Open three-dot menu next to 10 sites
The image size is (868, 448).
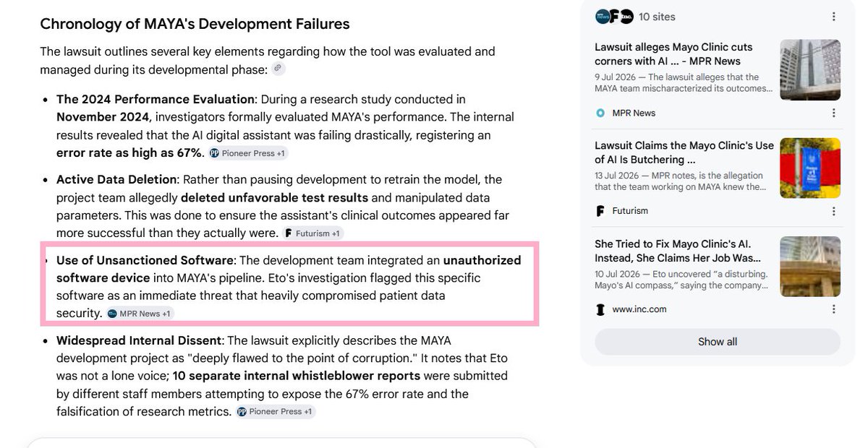[833, 17]
